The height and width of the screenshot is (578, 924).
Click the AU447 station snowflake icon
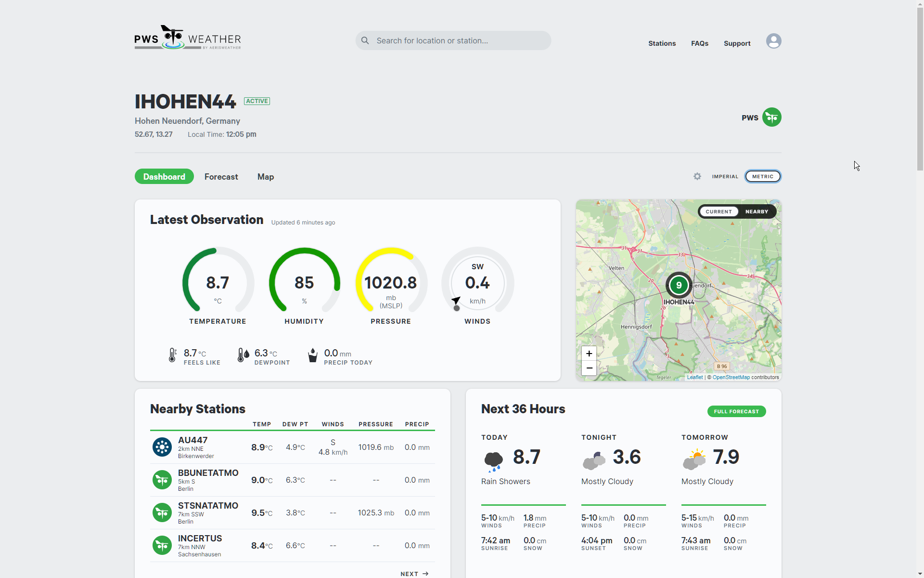pyautogui.click(x=162, y=447)
